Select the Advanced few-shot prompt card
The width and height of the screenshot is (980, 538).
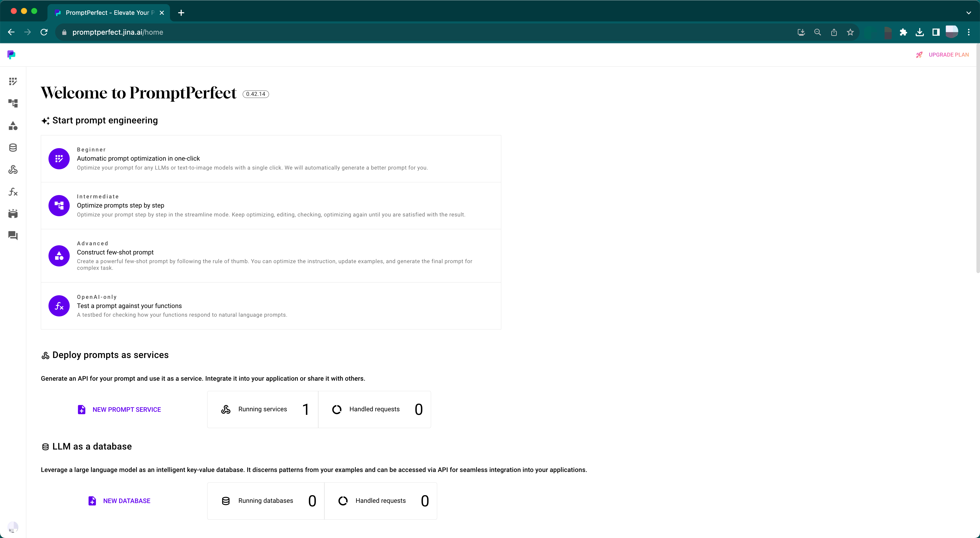pyautogui.click(x=271, y=255)
